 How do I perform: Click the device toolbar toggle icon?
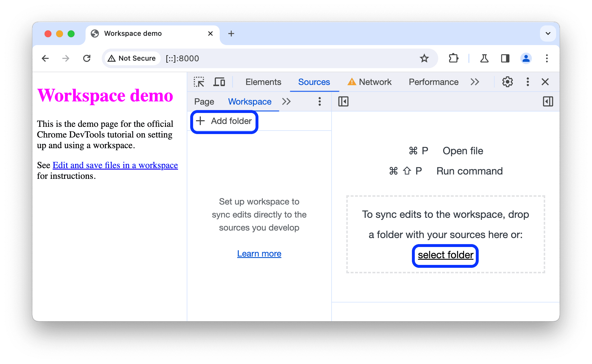pos(220,82)
